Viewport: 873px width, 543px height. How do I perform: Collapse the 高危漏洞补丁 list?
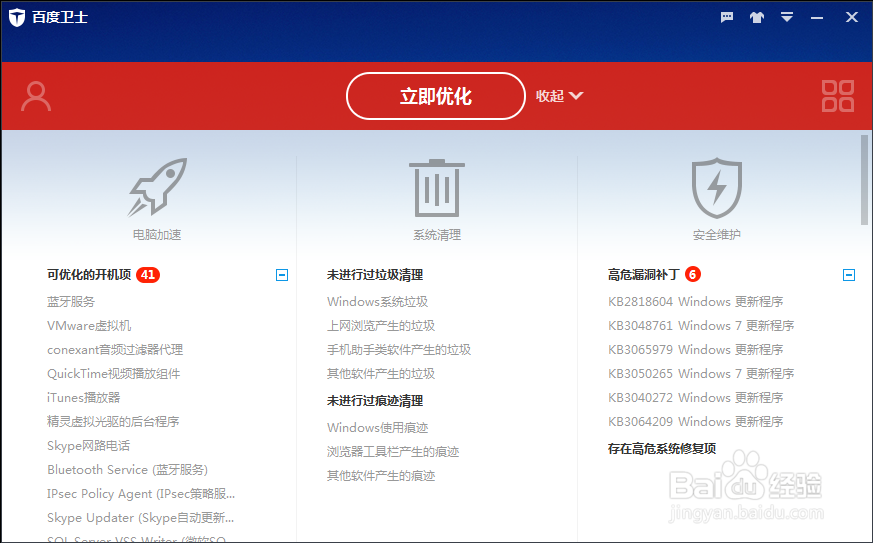[x=849, y=275]
